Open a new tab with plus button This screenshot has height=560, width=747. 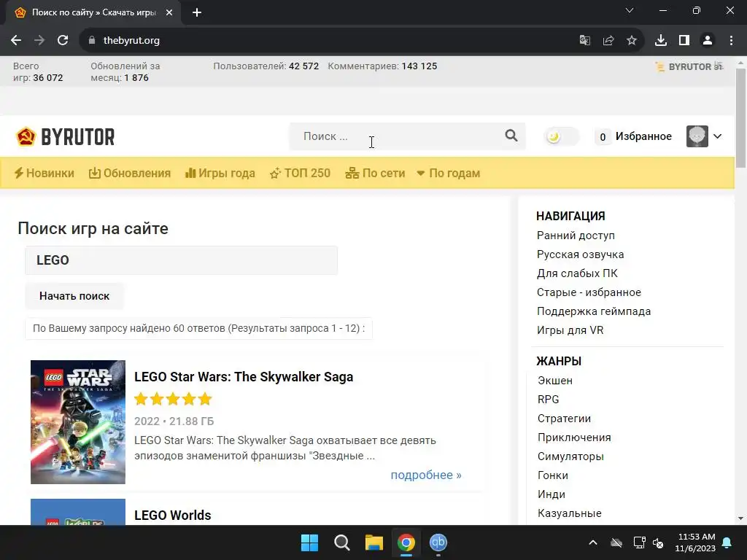[x=197, y=13]
